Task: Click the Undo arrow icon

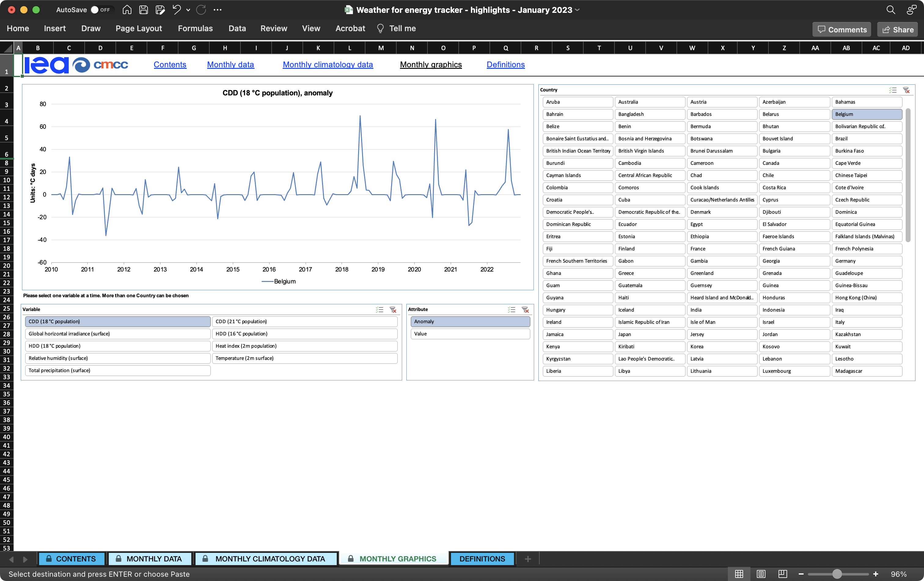Action: (x=176, y=10)
